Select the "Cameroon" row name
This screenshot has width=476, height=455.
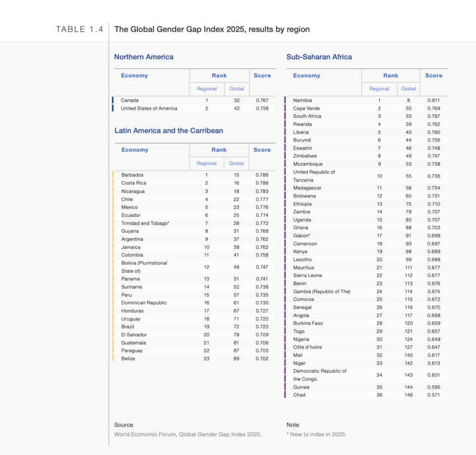[x=305, y=244]
